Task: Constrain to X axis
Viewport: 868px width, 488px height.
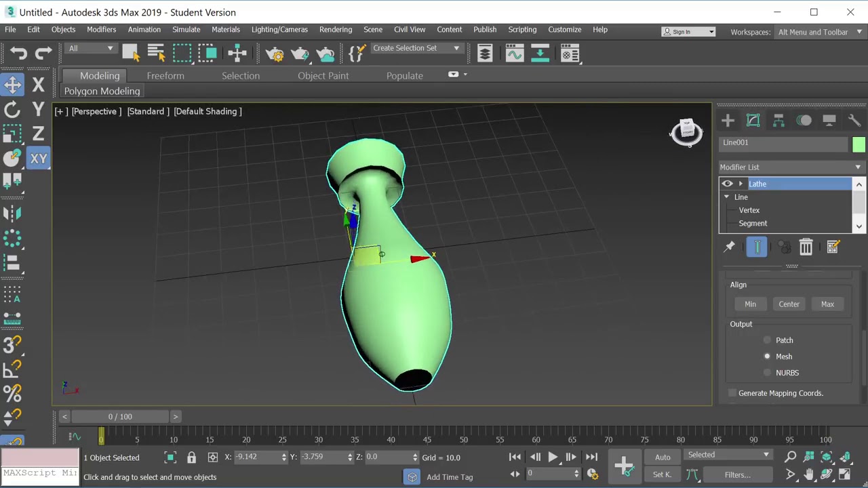Action: 39,84
